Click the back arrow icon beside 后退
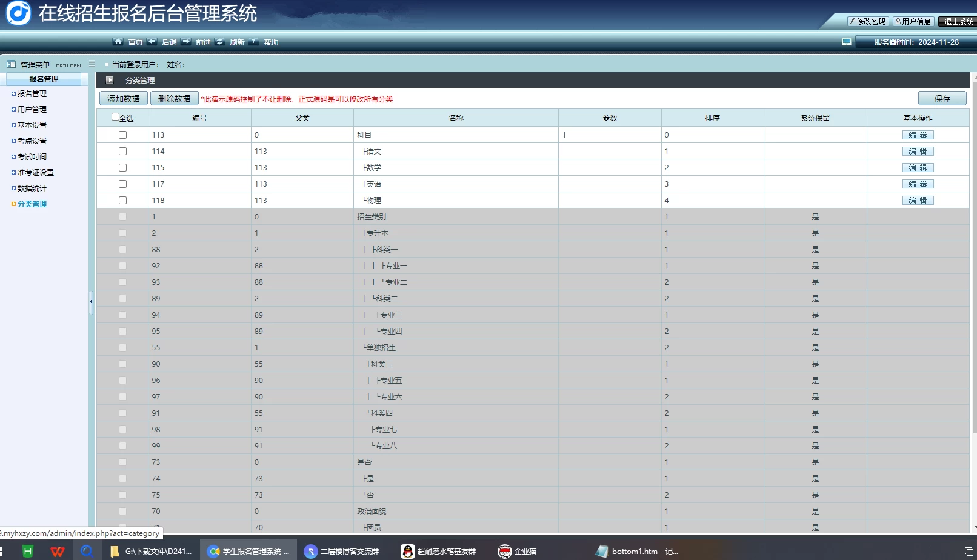 coord(152,42)
